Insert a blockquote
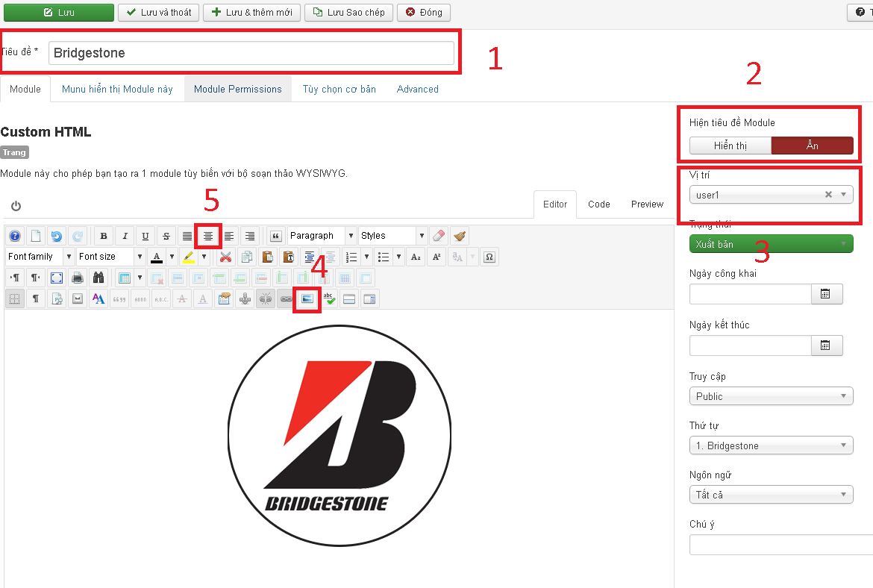This screenshot has height=588, width=873. [275, 236]
